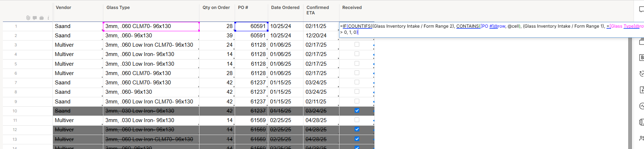
Task: Select cell '3mm, .060 Low Iron- 96x130' in row 4
Action: tap(151, 54)
